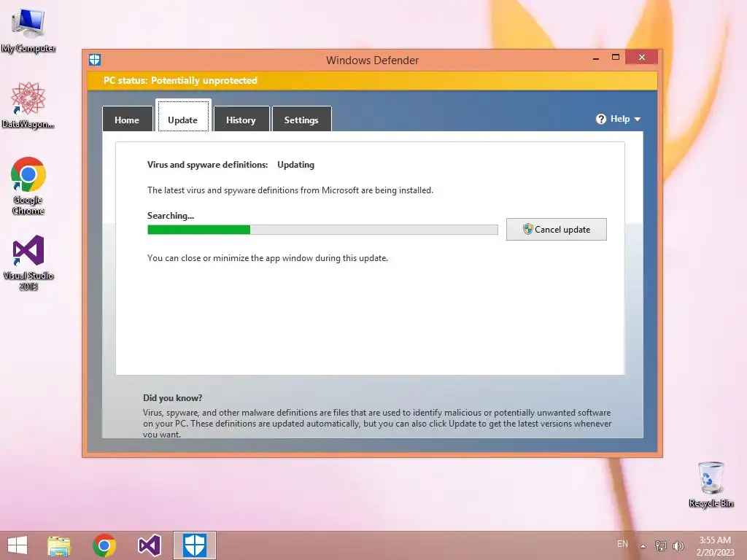The image size is (747, 560).
Task: Select Windows Defender taskbar button
Action: (194, 545)
